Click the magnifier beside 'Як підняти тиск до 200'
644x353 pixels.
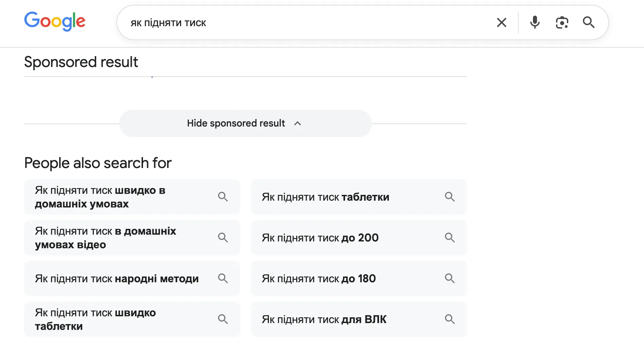coord(450,237)
